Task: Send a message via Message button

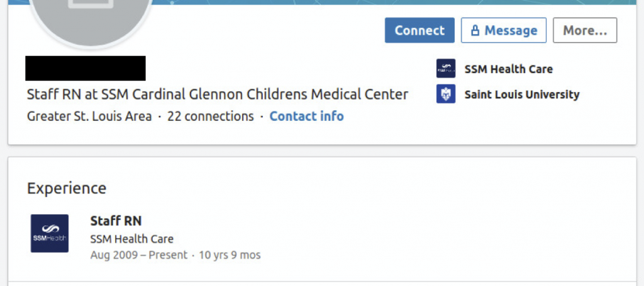Action: coord(504,30)
